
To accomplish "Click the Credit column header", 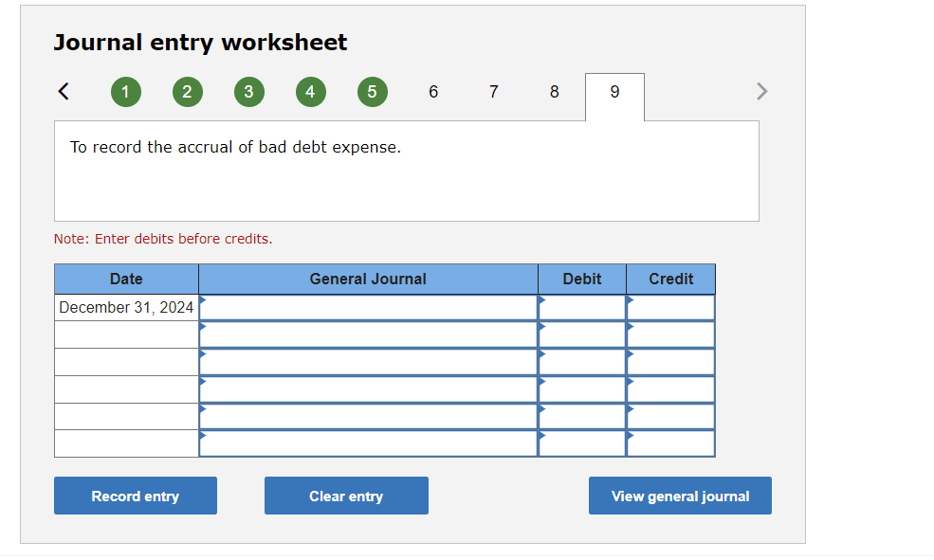I will tap(670, 280).
